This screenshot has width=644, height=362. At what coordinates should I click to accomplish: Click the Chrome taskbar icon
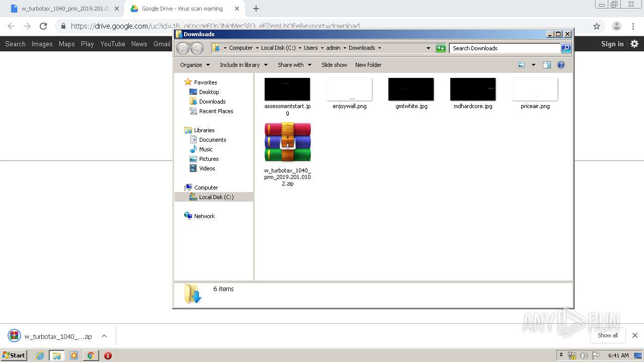tap(91, 355)
